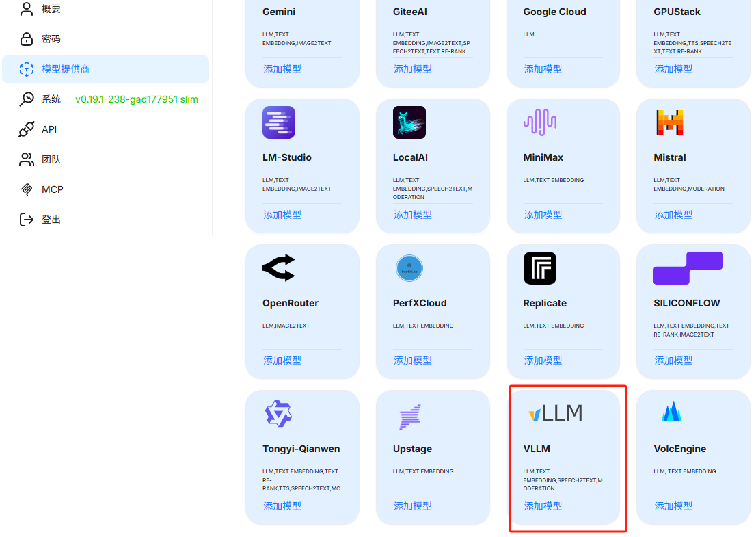This screenshot has height=537, width=756.
Task: Click 添加模型 under Tongyi-Qianwen
Action: point(282,506)
